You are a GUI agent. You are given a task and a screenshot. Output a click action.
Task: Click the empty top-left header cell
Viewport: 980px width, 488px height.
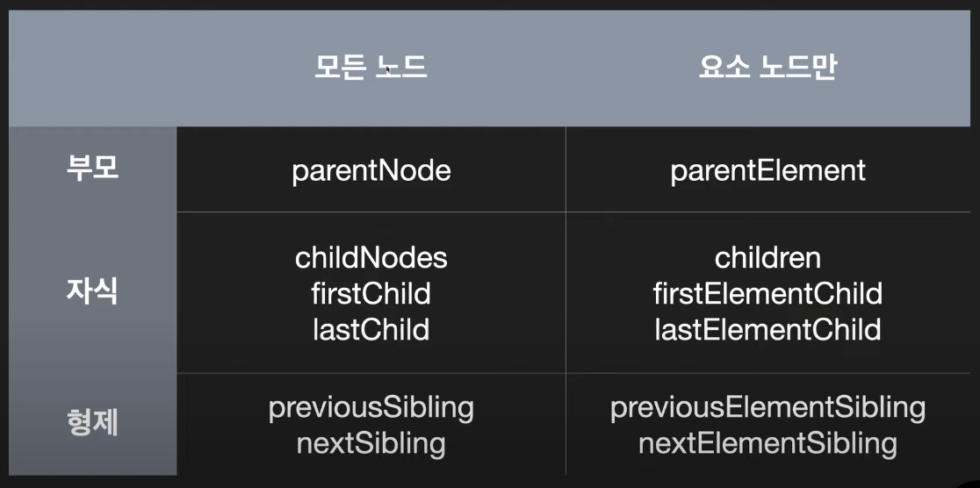click(92, 68)
